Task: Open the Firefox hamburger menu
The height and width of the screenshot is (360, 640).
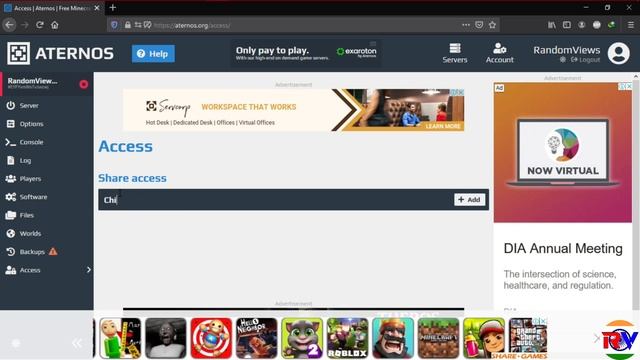Action: 631,25
